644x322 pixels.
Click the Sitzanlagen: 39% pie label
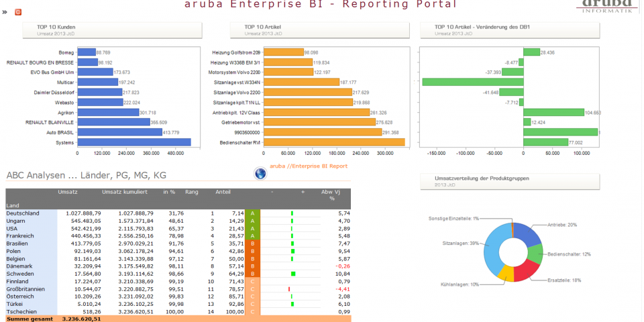click(461, 243)
